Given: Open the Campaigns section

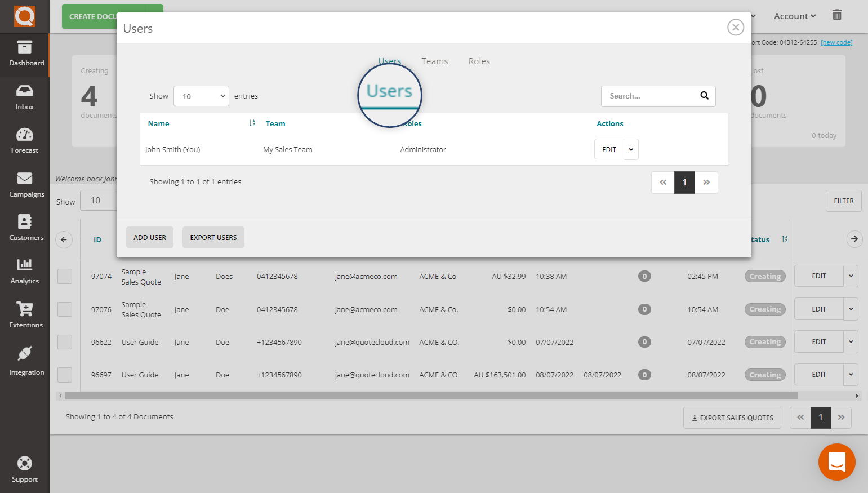Looking at the screenshot, I should tap(24, 185).
